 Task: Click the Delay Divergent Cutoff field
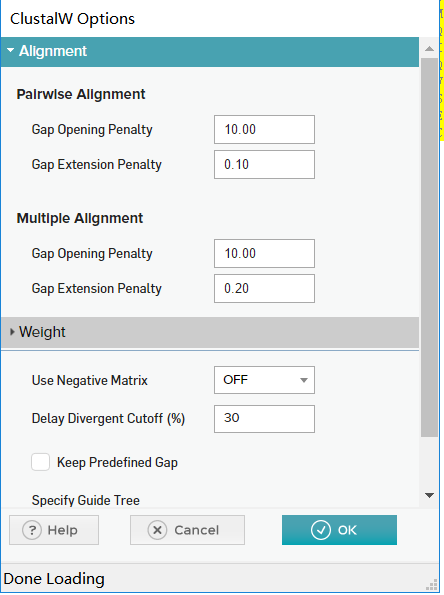tap(264, 419)
